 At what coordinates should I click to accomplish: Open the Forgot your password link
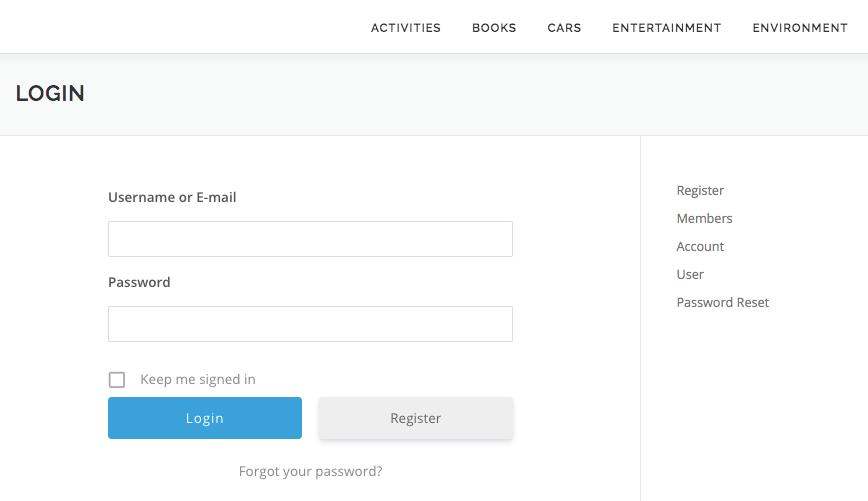click(310, 471)
